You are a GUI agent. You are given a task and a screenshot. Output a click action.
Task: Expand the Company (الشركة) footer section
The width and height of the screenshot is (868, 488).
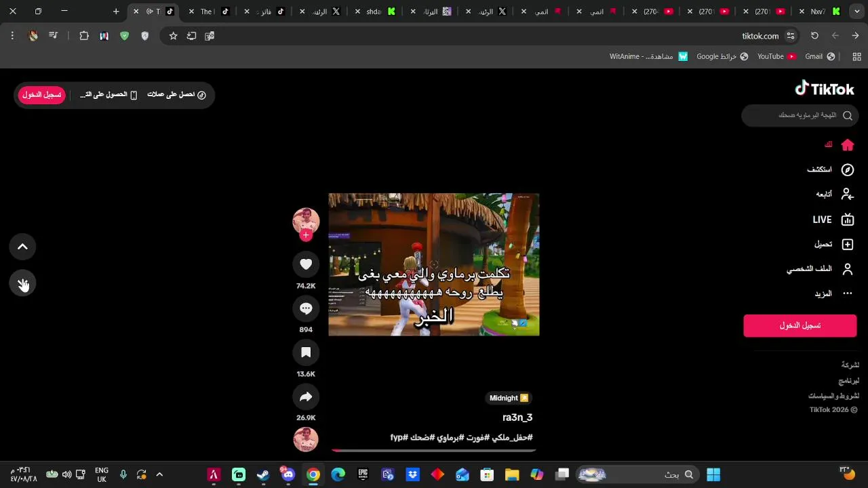[850, 365]
